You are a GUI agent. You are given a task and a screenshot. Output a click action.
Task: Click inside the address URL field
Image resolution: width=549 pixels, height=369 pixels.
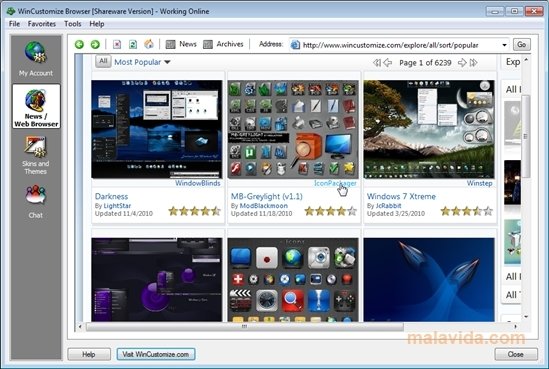click(x=399, y=45)
